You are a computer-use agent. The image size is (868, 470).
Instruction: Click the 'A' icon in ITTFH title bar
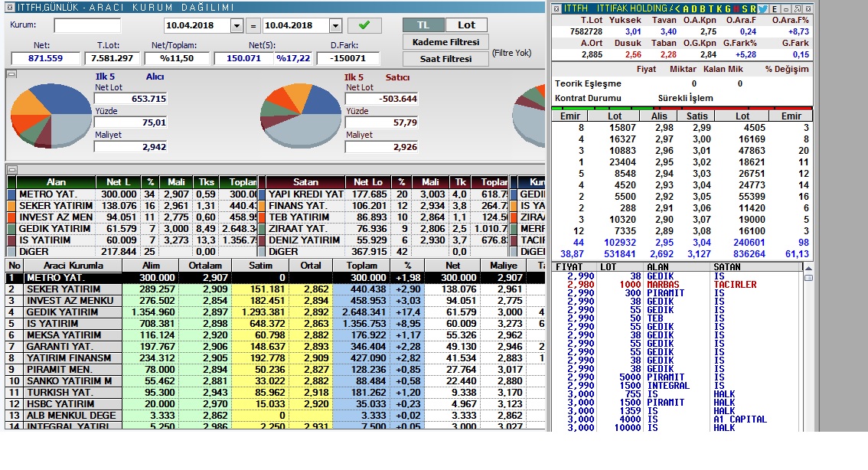coord(686,9)
